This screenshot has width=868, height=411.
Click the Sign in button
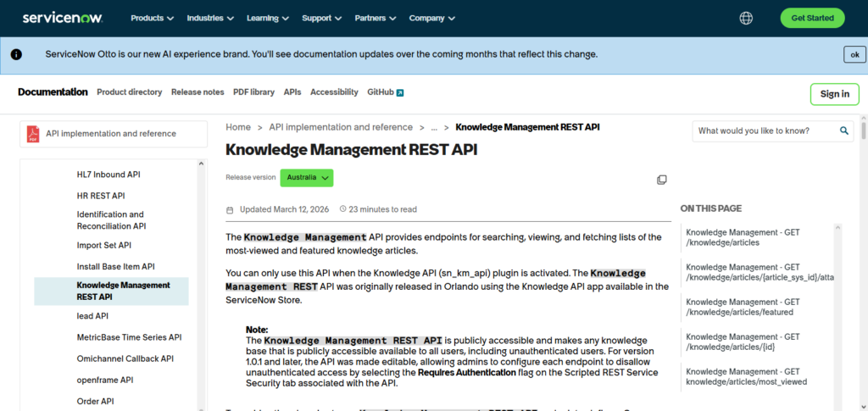(x=834, y=94)
